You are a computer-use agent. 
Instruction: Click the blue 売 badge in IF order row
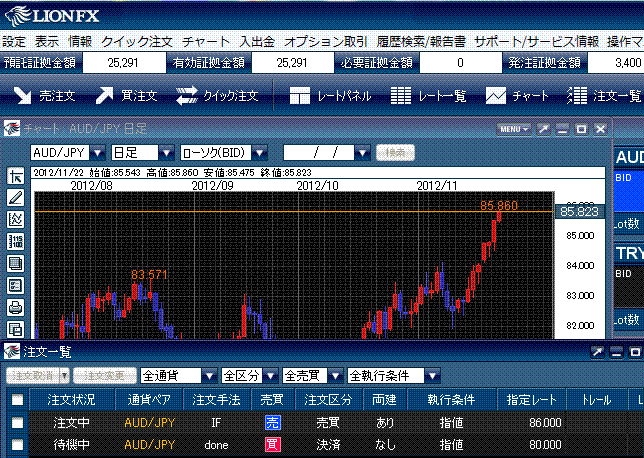273,422
